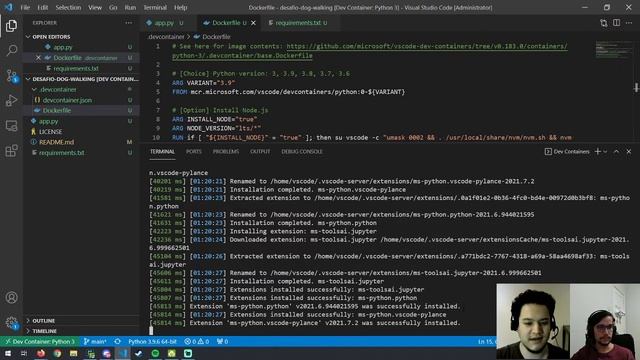Open the Accounts menu icon
The height and width of the screenshot is (360, 640).
[x=11, y=298]
